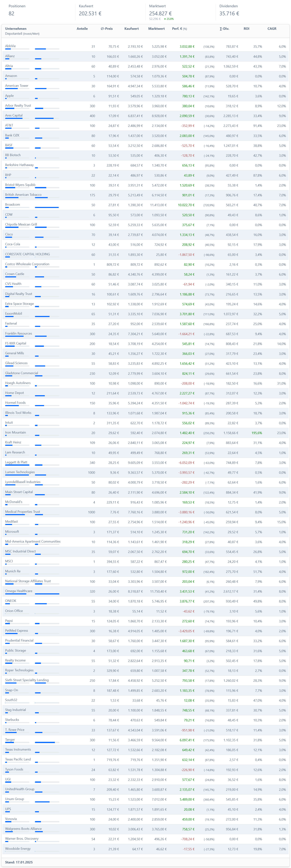Click the green 25,8% gain indicator

pos(169,19)
